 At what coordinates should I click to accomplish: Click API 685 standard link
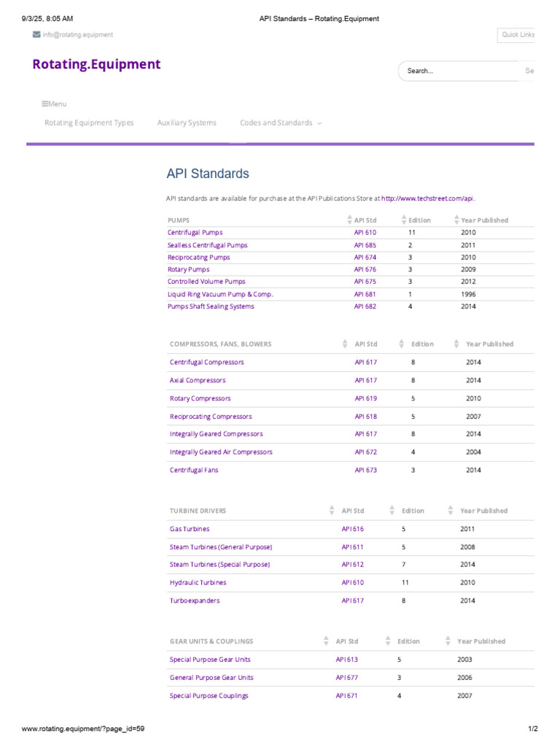click(x=365, y=245)
